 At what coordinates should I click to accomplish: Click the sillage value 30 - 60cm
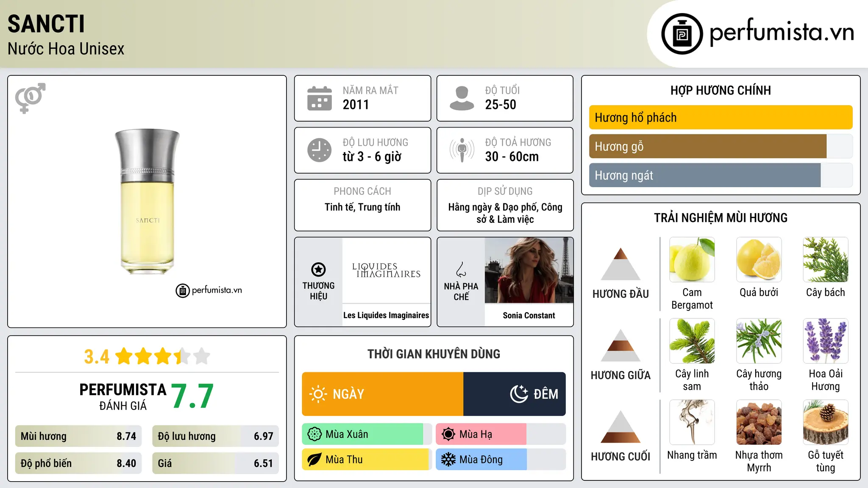pyautogui.click(x=512, y=157)
